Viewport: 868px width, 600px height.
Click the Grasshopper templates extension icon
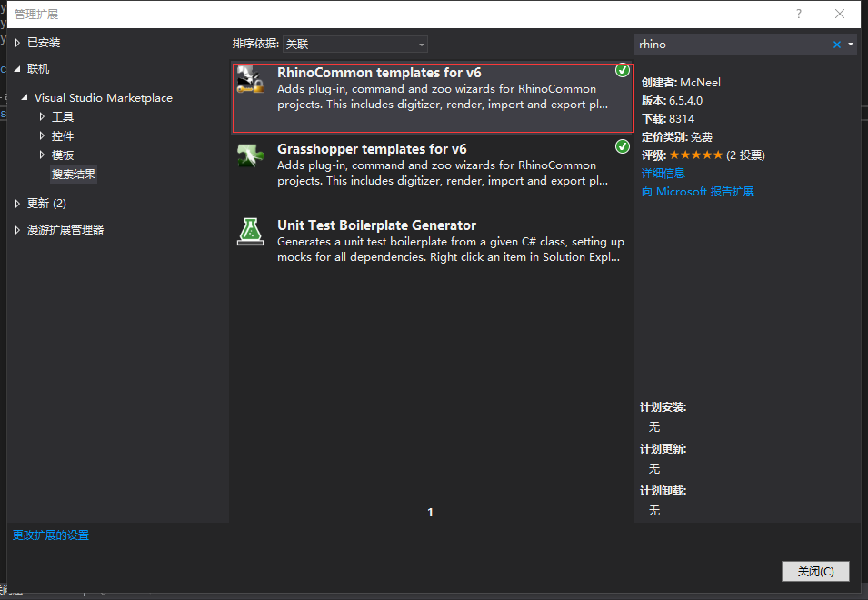(251, 155)
